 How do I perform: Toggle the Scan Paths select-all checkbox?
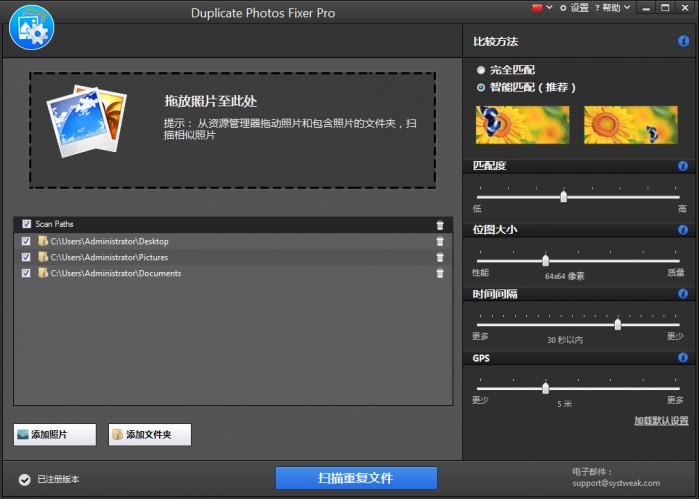coord(27,224)
